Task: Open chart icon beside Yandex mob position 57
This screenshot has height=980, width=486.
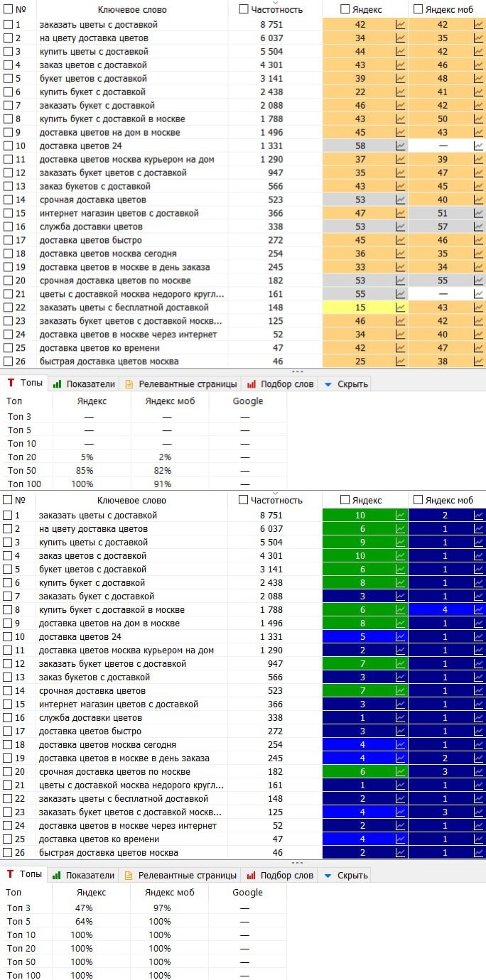Action: tap(479, 227)
